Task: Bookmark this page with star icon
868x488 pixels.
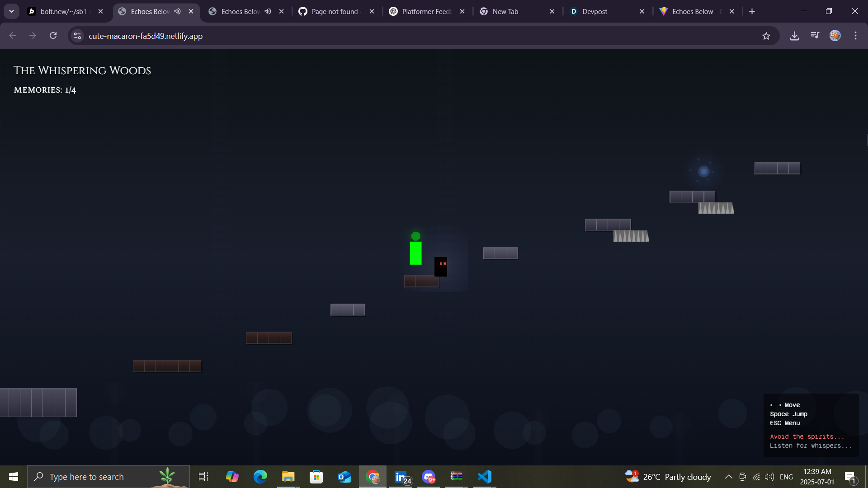Action: coord(766,36)
